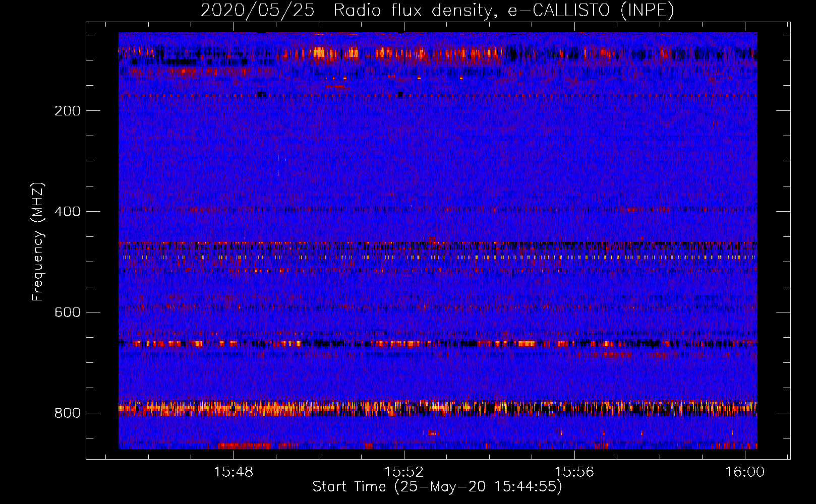Click the '15:52' time axis label
The image size is (816, 504).
404,472
